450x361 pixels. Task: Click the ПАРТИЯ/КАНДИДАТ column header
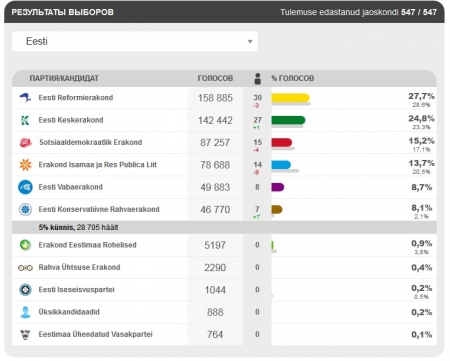pos(64,78)
